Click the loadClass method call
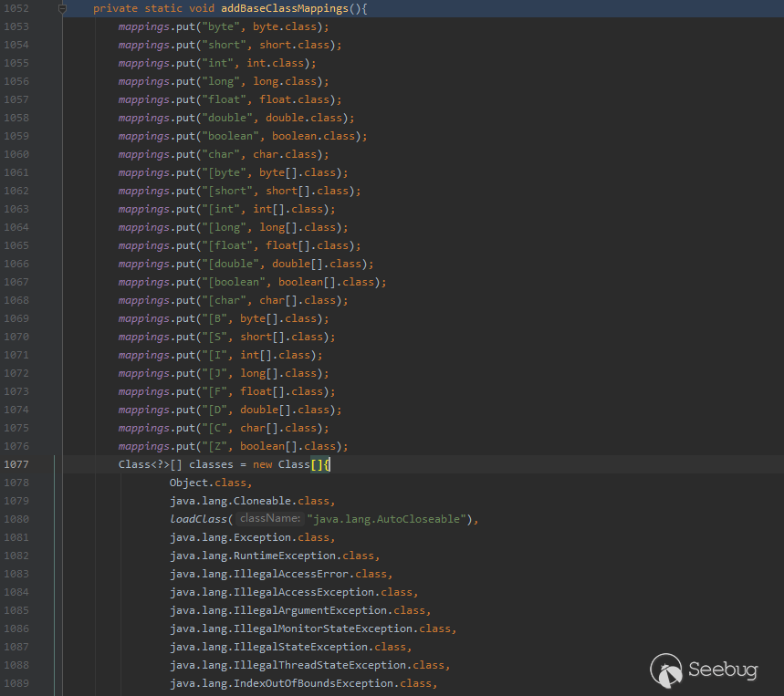Viewport: 784px width, 696px height. 198,519
